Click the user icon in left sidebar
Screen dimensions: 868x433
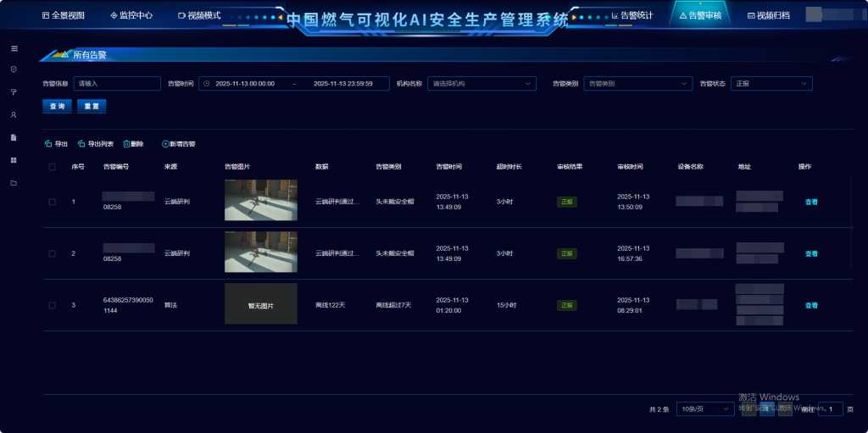pyautogui.click(x=14, y=114)
